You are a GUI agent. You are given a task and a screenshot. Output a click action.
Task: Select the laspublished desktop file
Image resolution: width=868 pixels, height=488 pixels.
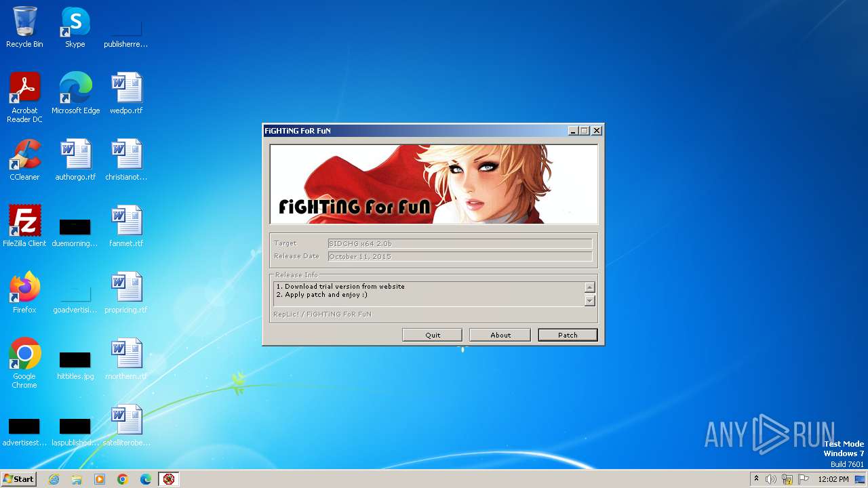pyautogui.click(x=75, y=431)
